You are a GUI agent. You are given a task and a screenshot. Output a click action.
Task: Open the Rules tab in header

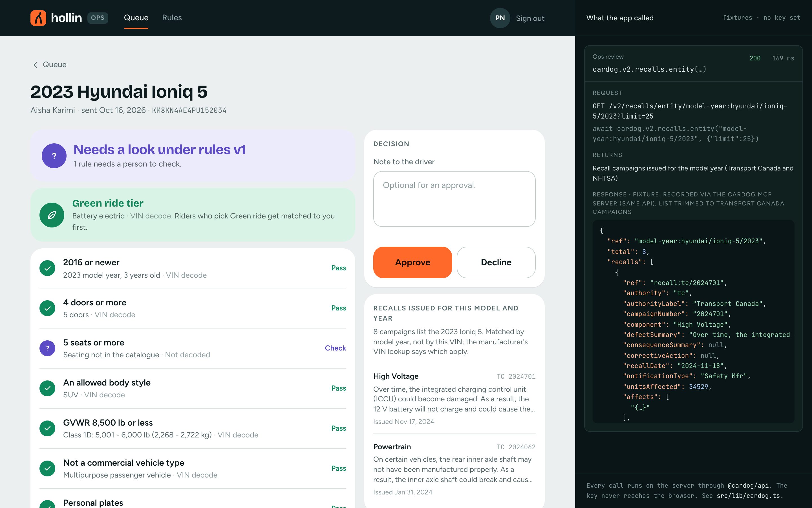click(172, 18)
